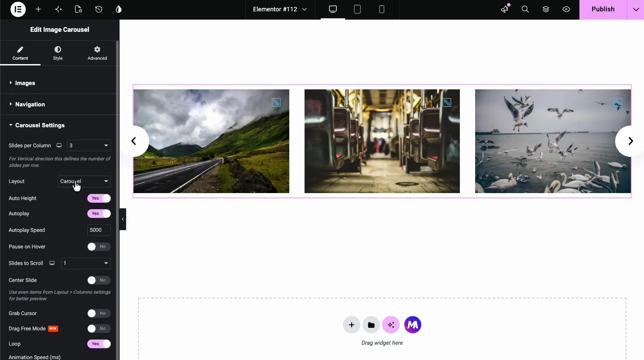Click Add New Container plus button

coord(352,325)
